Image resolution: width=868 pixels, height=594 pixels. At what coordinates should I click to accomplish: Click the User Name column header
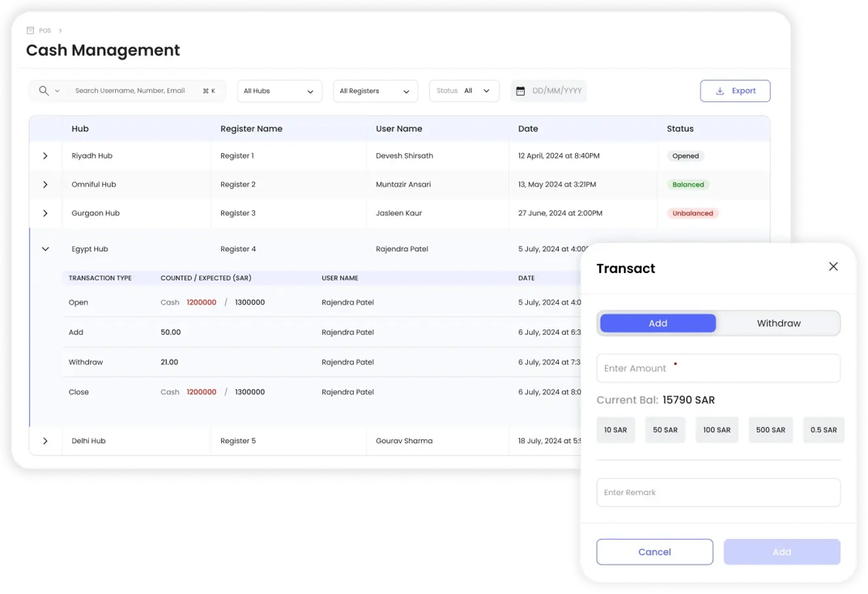pos(399,128)
